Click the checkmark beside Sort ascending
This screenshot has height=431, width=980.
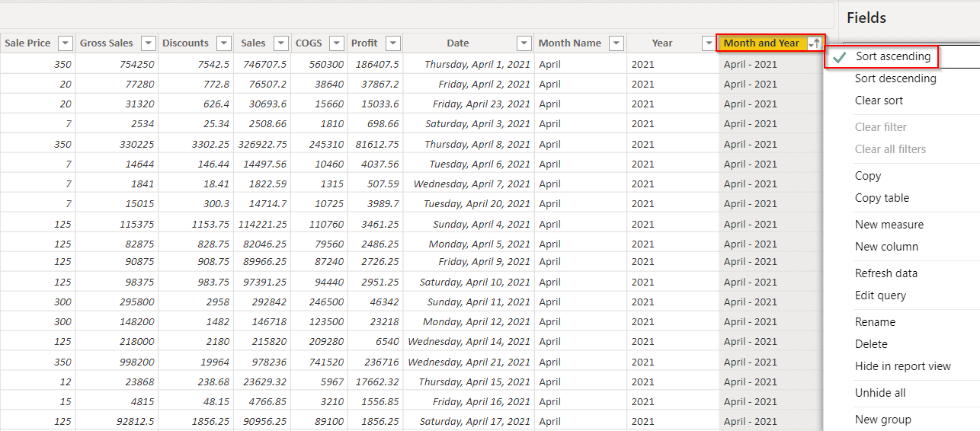(x=841, y=57)
